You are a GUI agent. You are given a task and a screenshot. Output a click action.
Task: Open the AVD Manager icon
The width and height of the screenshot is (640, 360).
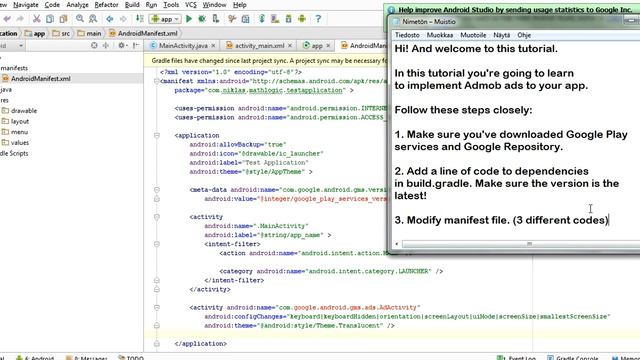tap(275, 19)
